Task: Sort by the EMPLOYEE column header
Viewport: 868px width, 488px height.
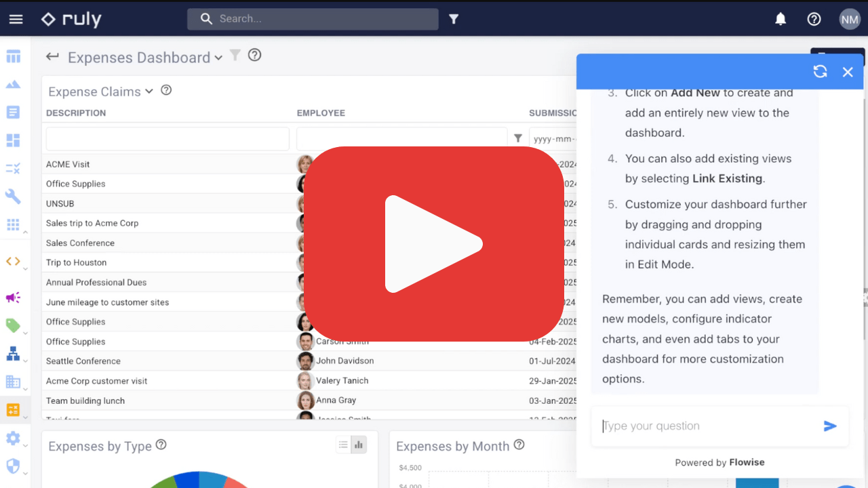Action: 321,113
